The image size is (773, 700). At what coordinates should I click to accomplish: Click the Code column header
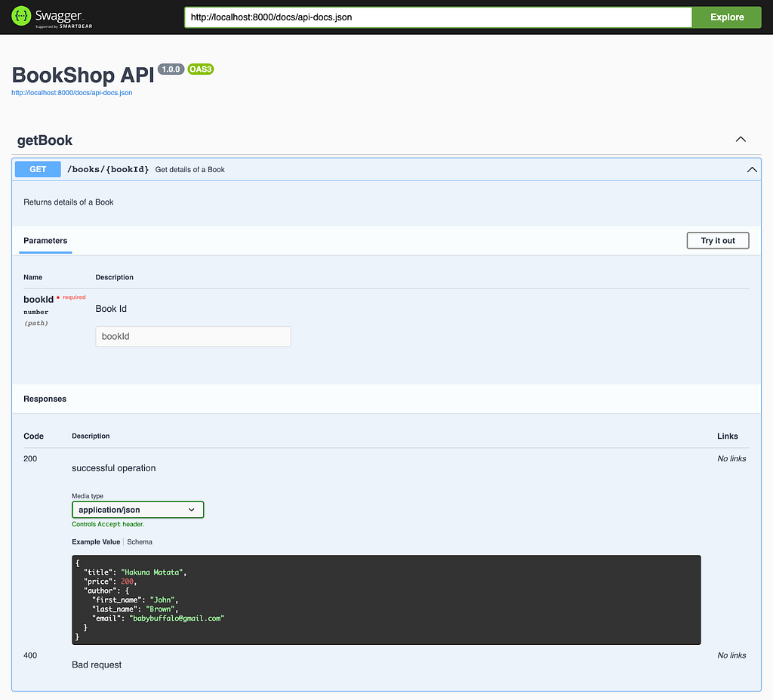(x=33, y=436)
